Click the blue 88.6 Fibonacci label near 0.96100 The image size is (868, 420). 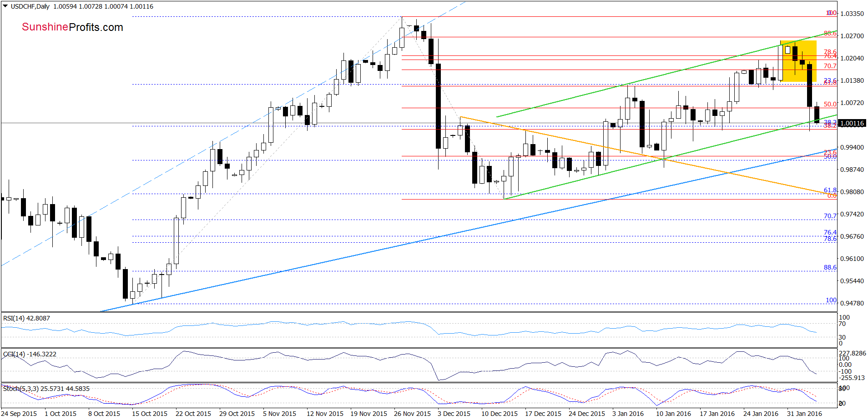coord(830,267)
